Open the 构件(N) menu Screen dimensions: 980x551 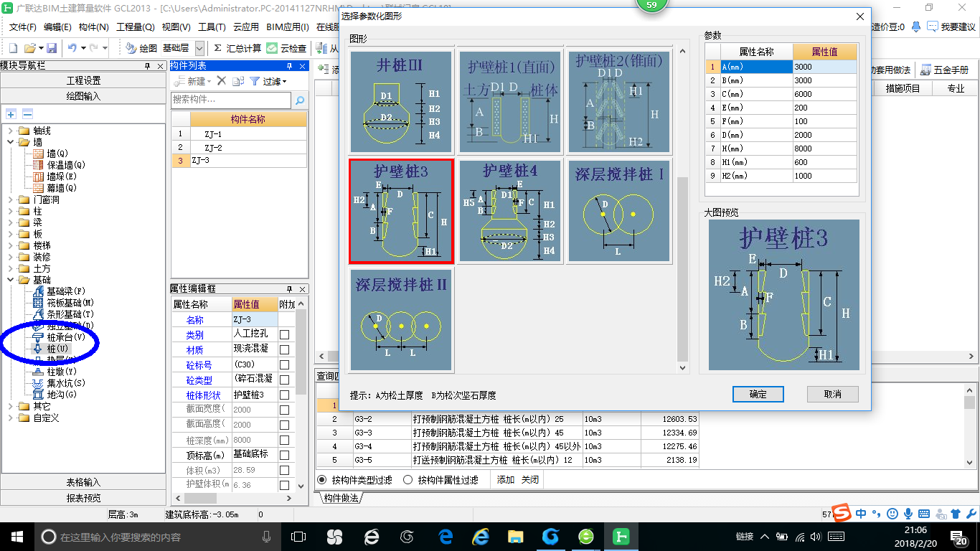click(93, 27)
